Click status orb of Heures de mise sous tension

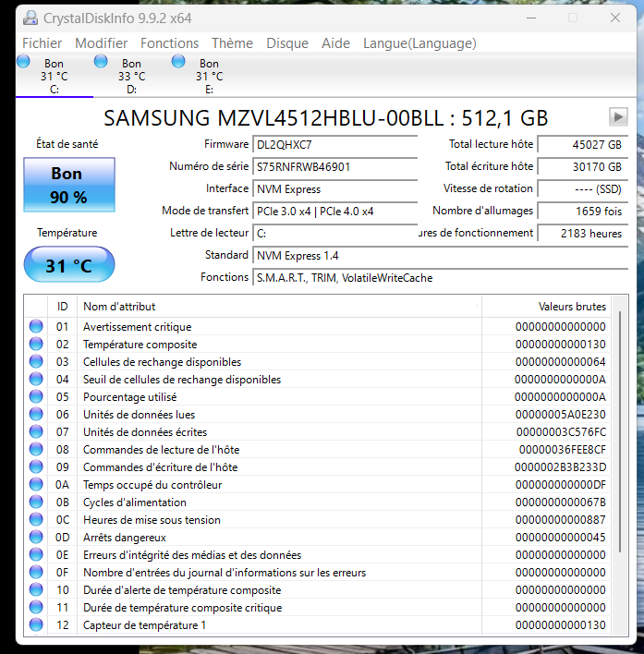point(36,519)
